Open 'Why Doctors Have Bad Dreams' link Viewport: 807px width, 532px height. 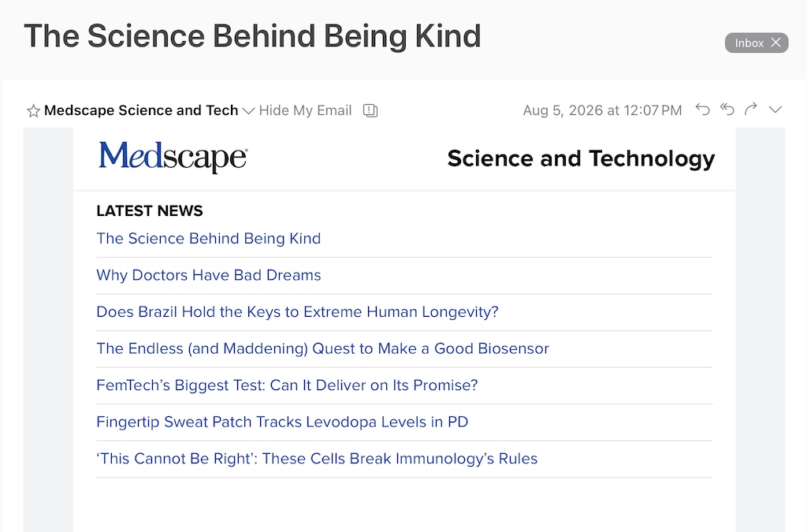click(x=208, y=275)
